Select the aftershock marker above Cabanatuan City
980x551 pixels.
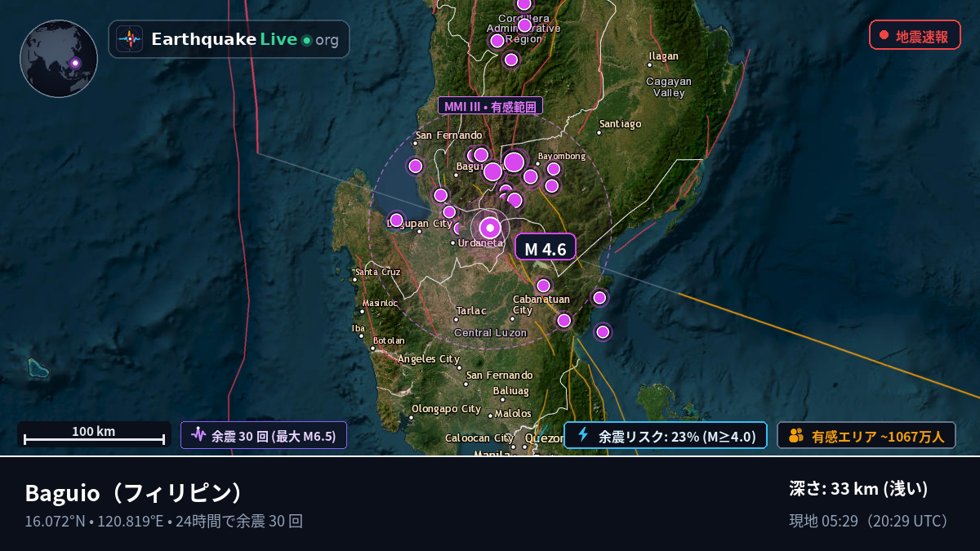pyautogui.click(x=543, y=286)
